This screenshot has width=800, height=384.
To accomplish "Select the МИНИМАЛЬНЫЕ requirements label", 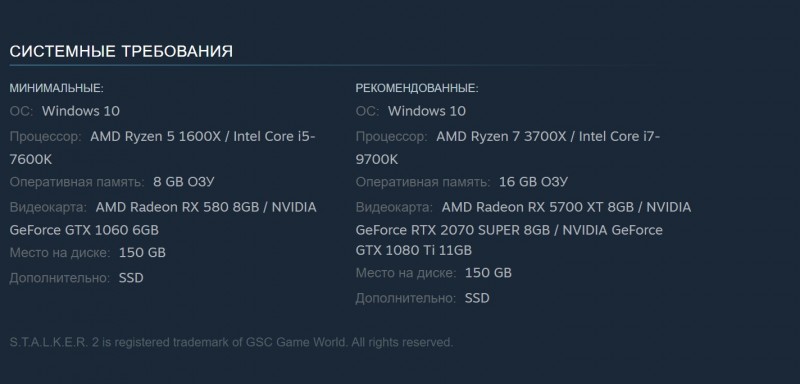I will [x=57, y=88].
